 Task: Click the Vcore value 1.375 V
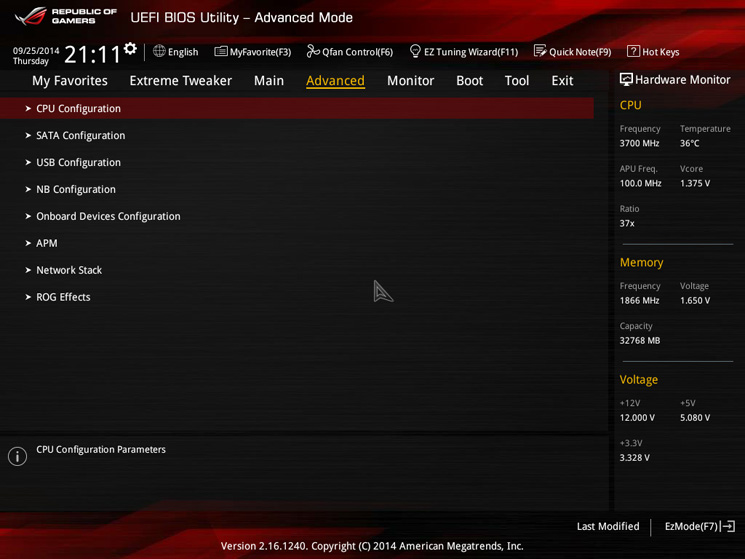[x=695, y=183]
